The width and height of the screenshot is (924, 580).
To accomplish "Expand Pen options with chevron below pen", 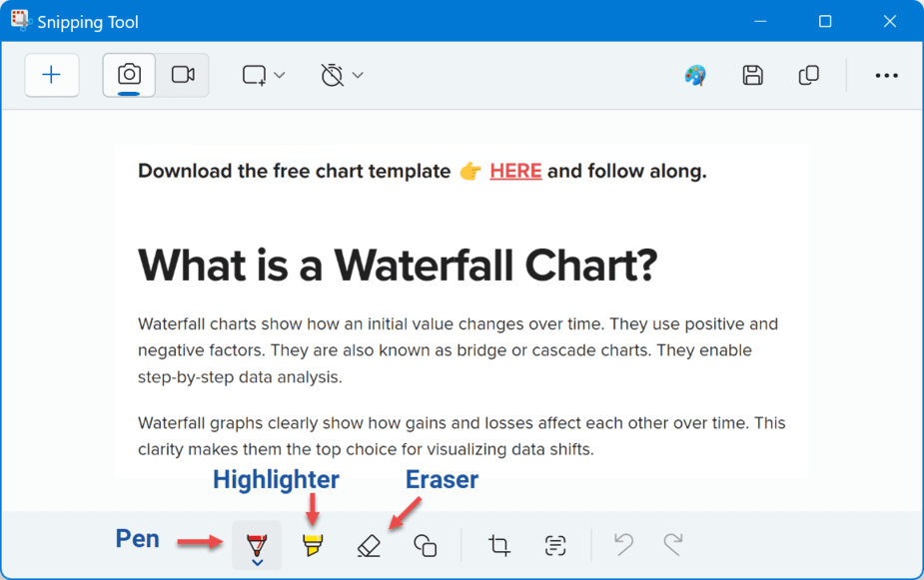I will (x=258, y=564).
